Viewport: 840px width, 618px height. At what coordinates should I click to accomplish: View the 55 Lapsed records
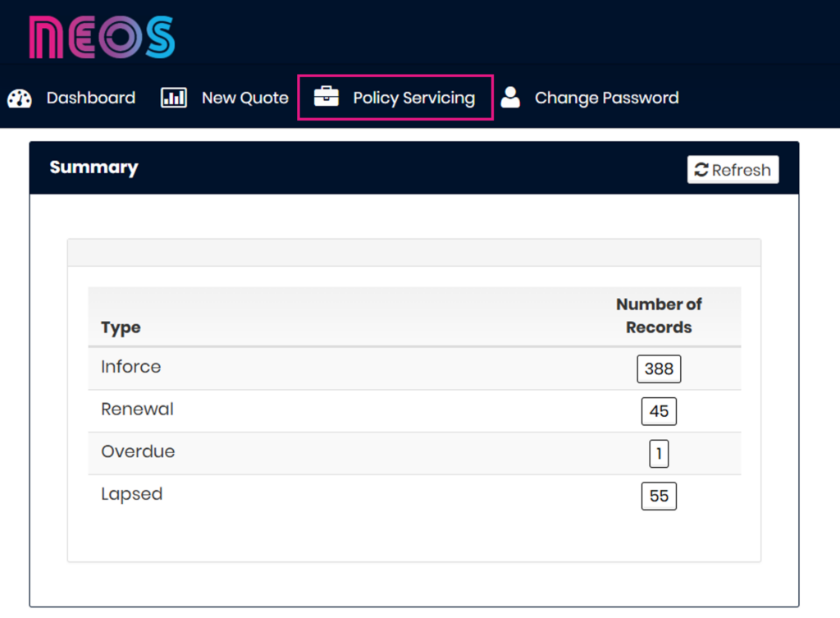659,496
